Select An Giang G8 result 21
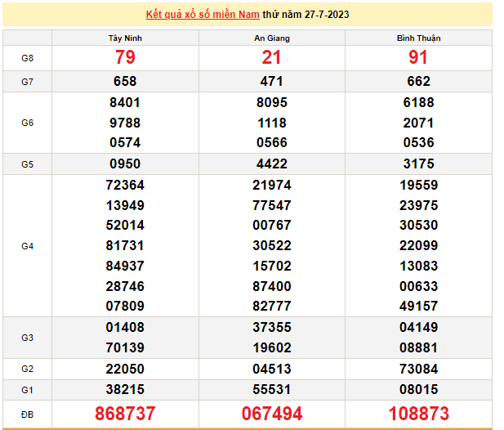The width and height of the screenshot is (504, 430). pos(272,57)
